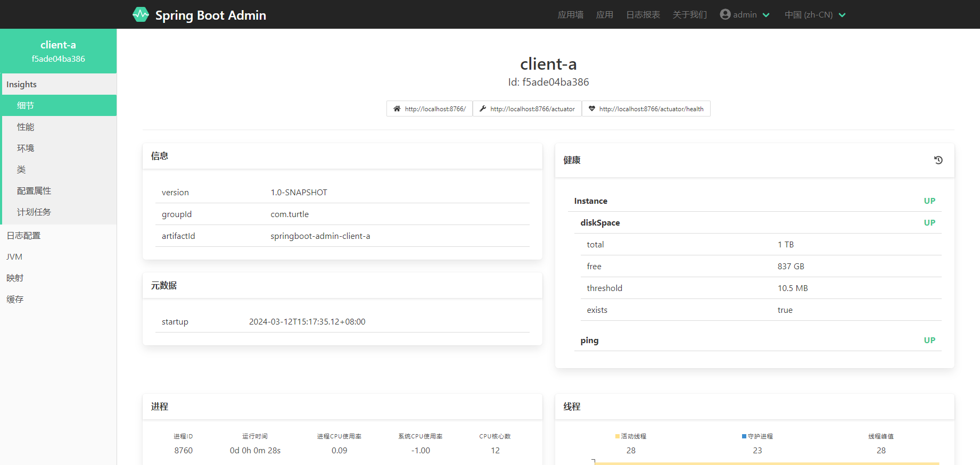The image size is (980, 465).
Task: Click the free disk value 837 GB
Action: 791,266
